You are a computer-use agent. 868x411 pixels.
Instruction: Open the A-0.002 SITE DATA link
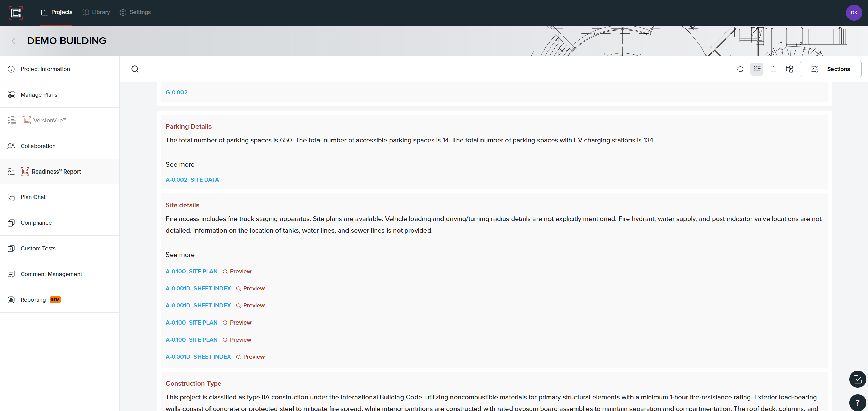pos(192,180)
